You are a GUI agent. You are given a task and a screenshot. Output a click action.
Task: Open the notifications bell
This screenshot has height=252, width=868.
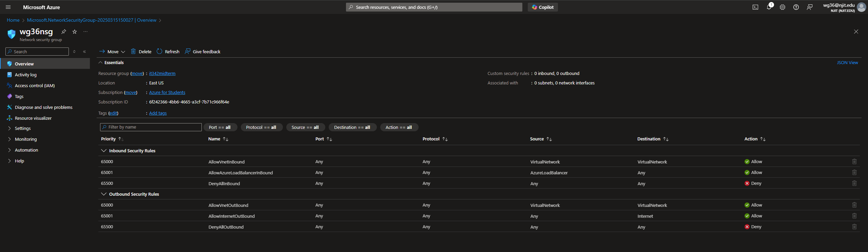[769, 7]
